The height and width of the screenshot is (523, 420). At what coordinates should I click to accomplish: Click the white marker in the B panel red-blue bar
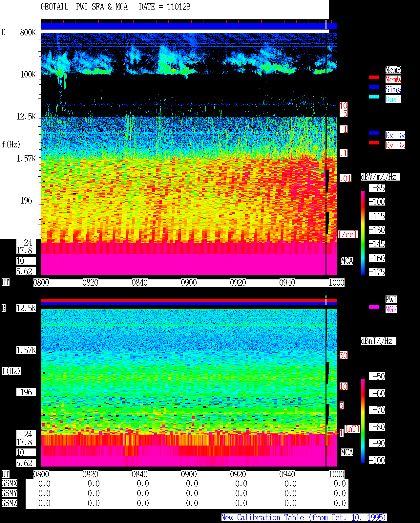click(326, 300)
